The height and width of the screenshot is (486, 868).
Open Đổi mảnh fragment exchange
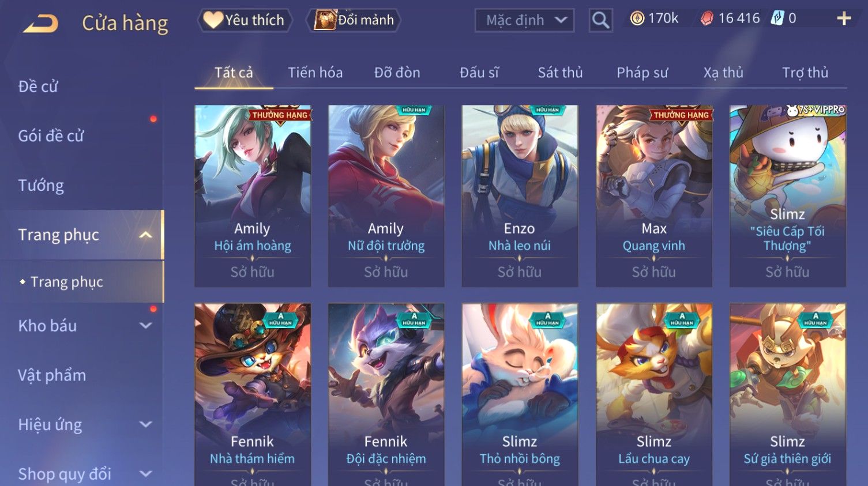click(354, 20)
